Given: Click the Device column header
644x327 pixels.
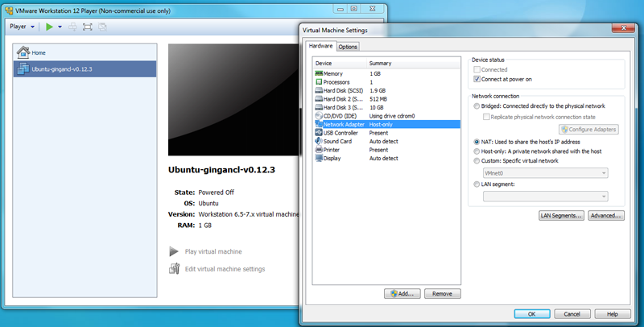Looking at the screenshot, I should pos(340,64).
